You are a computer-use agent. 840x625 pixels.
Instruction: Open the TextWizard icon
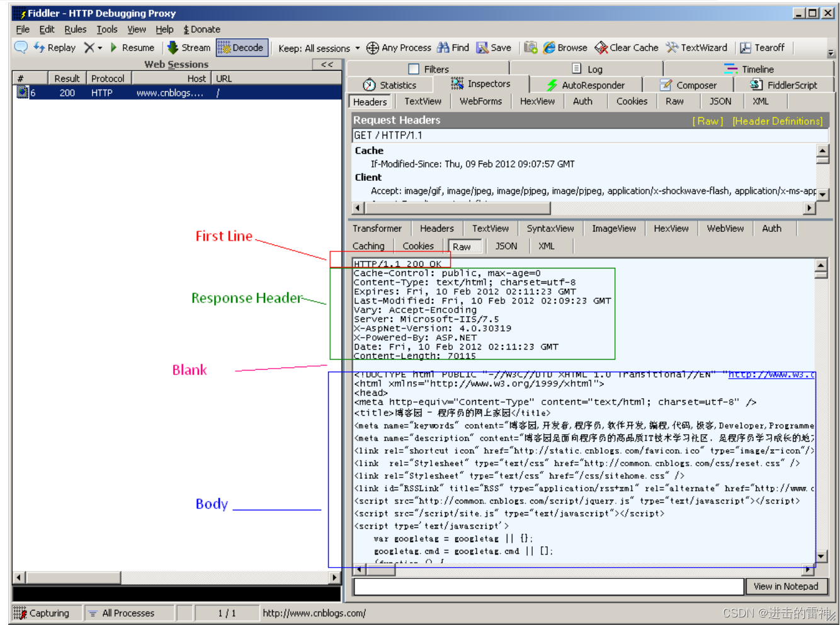tap(697, 47)
